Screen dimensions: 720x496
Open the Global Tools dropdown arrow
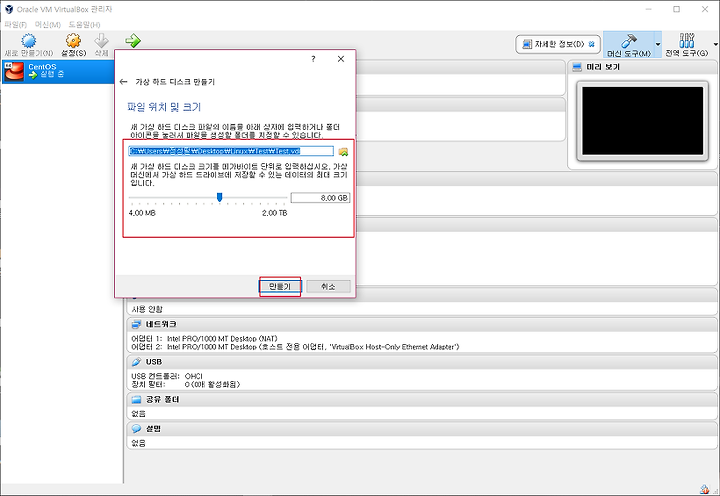[715, 44]
